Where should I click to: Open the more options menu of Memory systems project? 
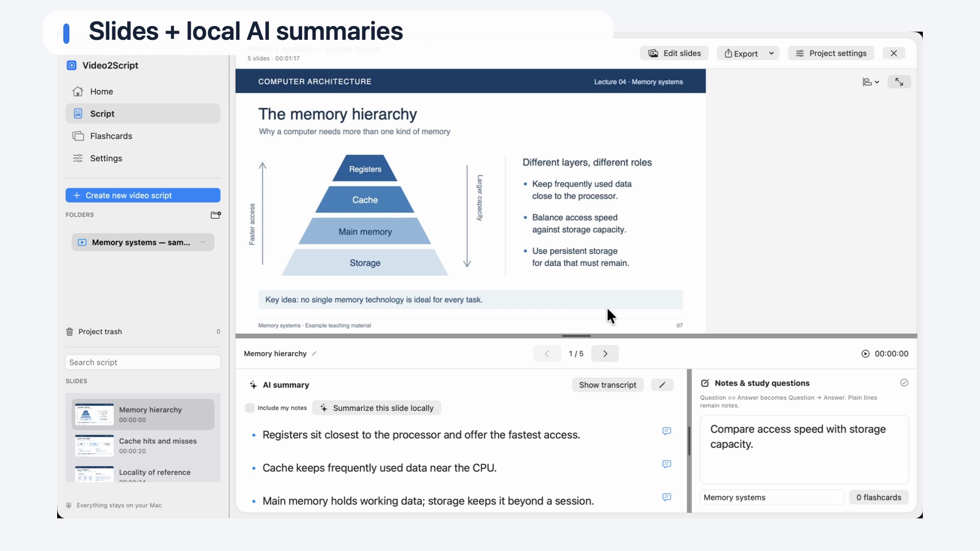[x=203, y=242]
